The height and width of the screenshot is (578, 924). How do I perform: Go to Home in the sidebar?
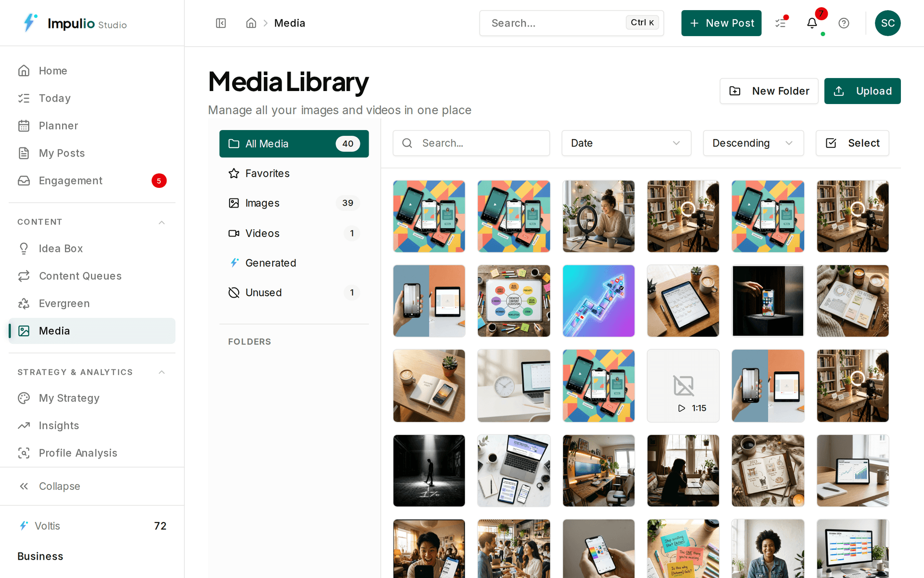point(92,71)
